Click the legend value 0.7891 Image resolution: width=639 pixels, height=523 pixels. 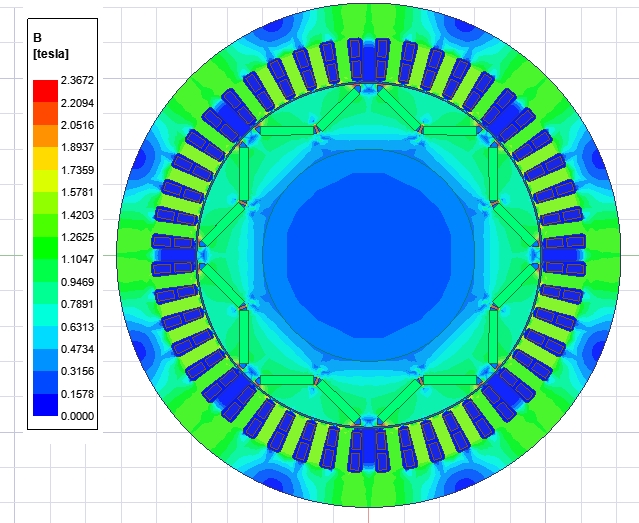point(77,304)
